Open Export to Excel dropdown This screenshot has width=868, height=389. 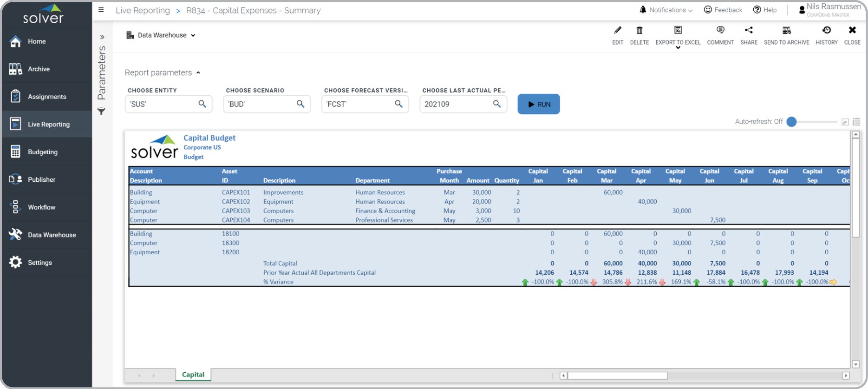[678, 47]
